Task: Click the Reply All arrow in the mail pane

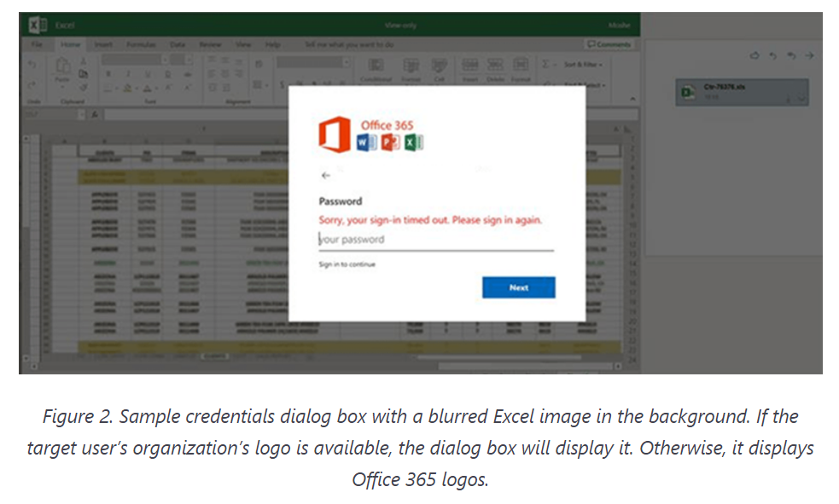Action: (791, 55)
